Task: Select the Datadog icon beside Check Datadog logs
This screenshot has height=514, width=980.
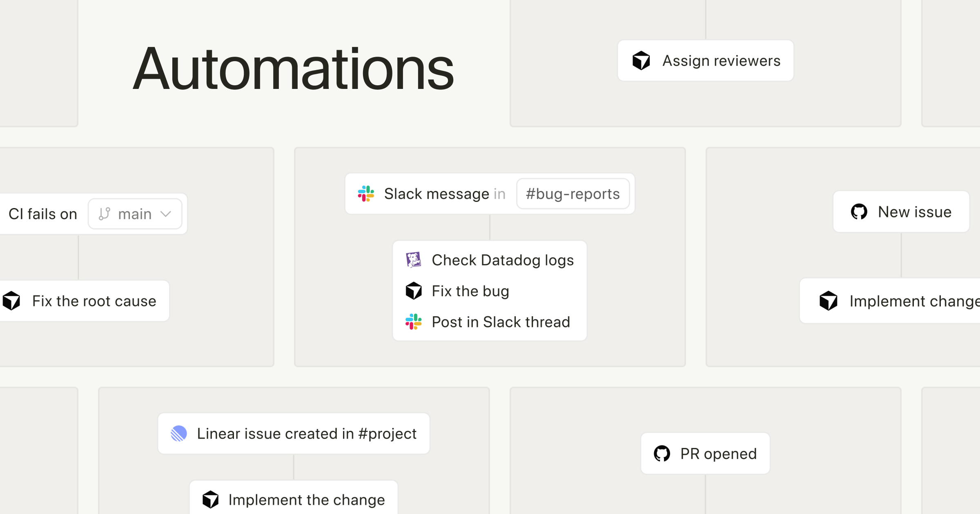Action: [413, 260]
